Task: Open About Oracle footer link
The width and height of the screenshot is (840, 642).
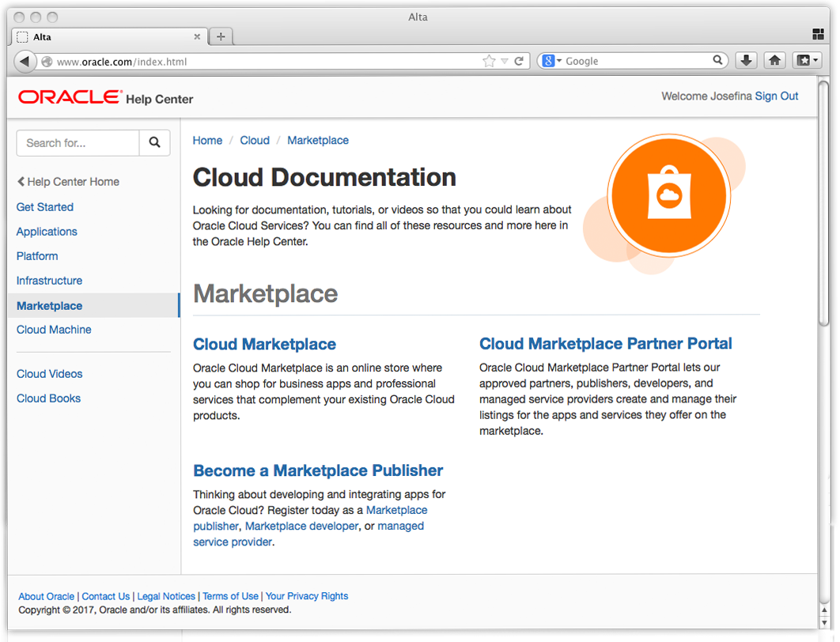Action: tap(47, 596)
